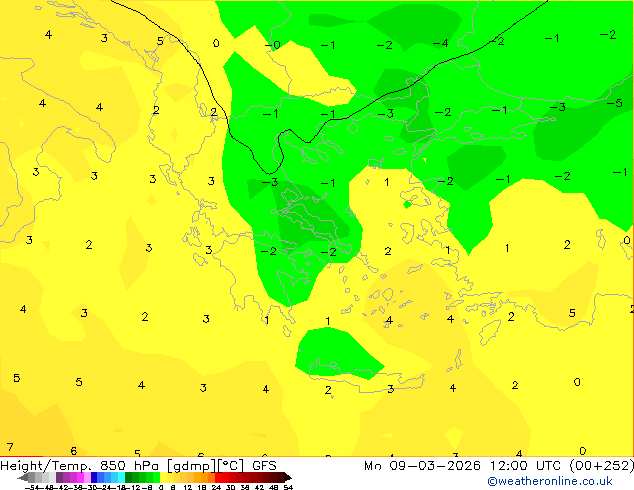The height and width of the screenshot is (490, 634).
Task: Pick the dark blue legend swatch
Action: point(94,477)
